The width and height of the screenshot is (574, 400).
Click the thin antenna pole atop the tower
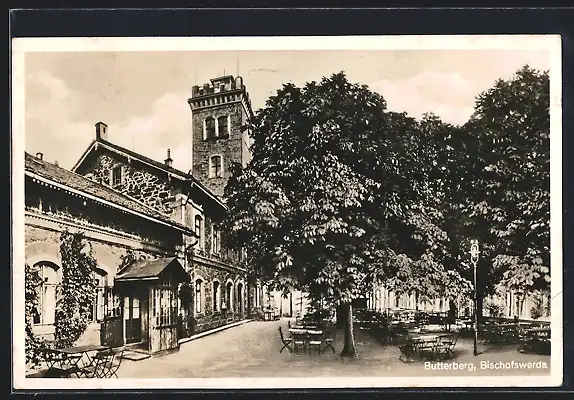(x=238, y=66)
